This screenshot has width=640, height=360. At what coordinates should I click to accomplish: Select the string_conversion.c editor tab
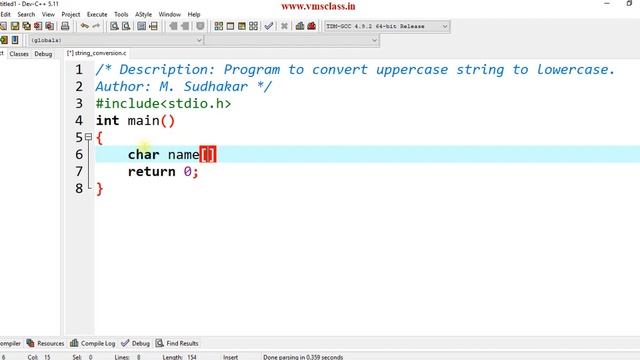coord(97,53)
